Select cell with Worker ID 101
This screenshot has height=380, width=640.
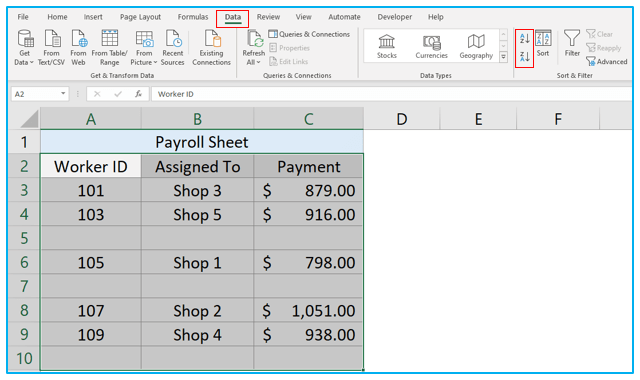point(91,191)
